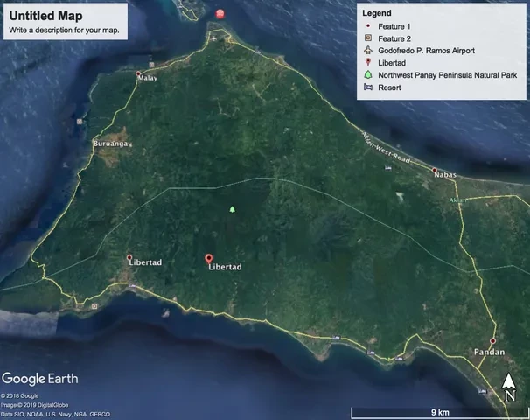The height and width of the screenshot is (420, 530).
Task: Click the red circular marker offshore above the airport
Action: [220, 14]
